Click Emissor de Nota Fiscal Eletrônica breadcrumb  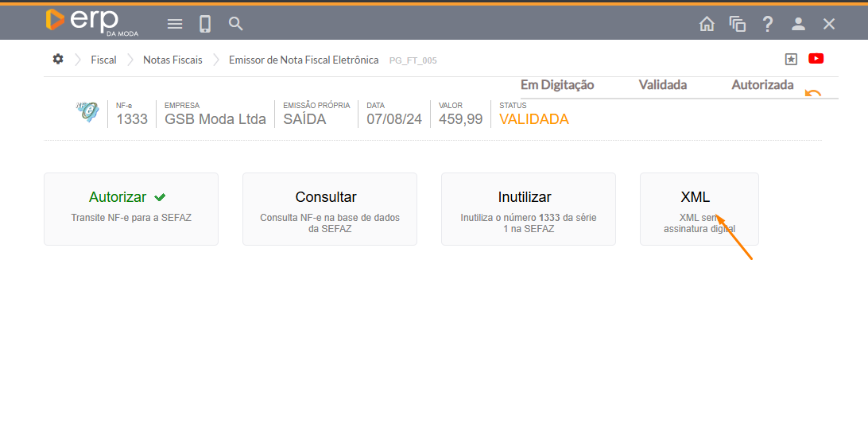(304, 60)
